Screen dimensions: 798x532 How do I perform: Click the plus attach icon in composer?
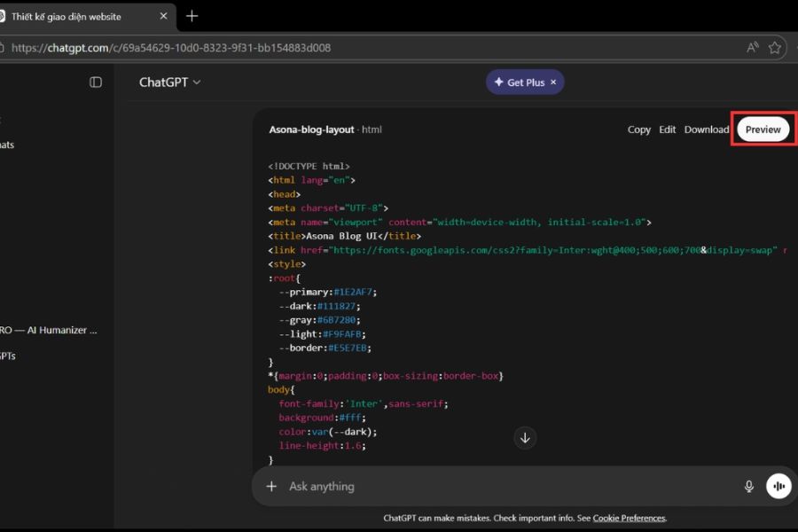click(271, 486)
